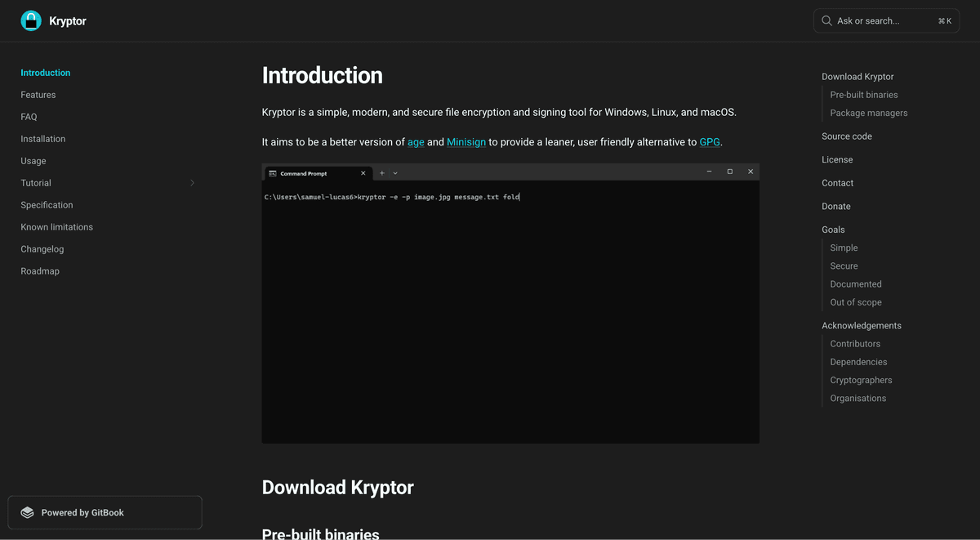The image size is (980, 540).
Task: Jump to Source code in outline
Action: click(x=847, y=136)
